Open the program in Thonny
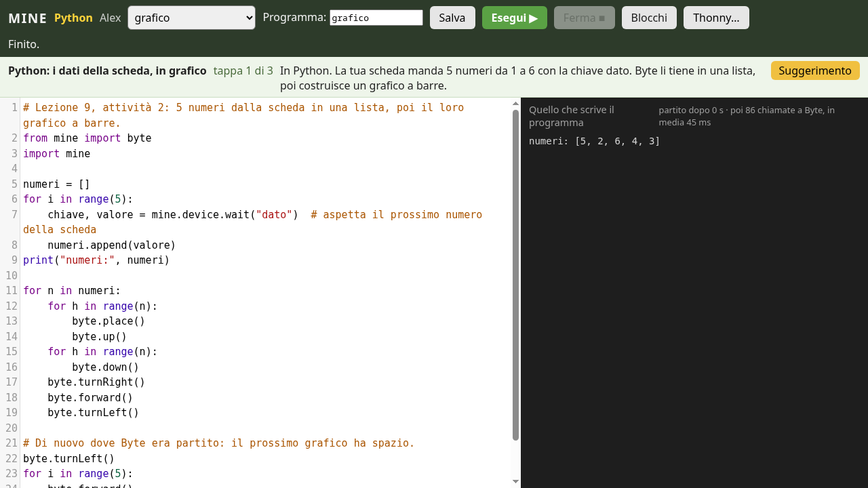Viewport: 868px width, 488px height. (x=716, y=18)
